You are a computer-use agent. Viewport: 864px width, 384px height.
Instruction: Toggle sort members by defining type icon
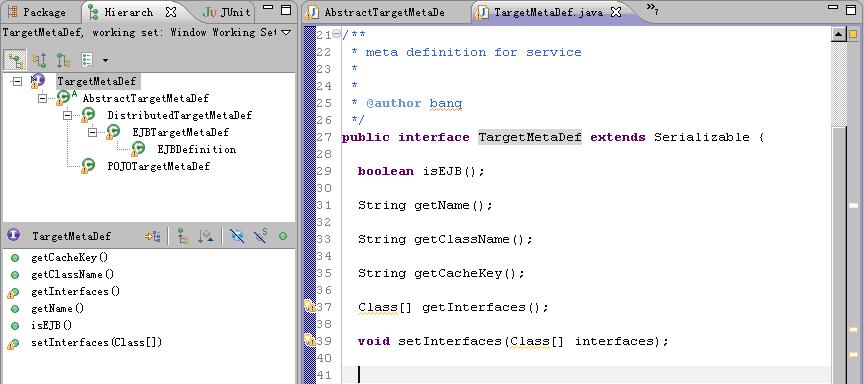tap(206, 236)
